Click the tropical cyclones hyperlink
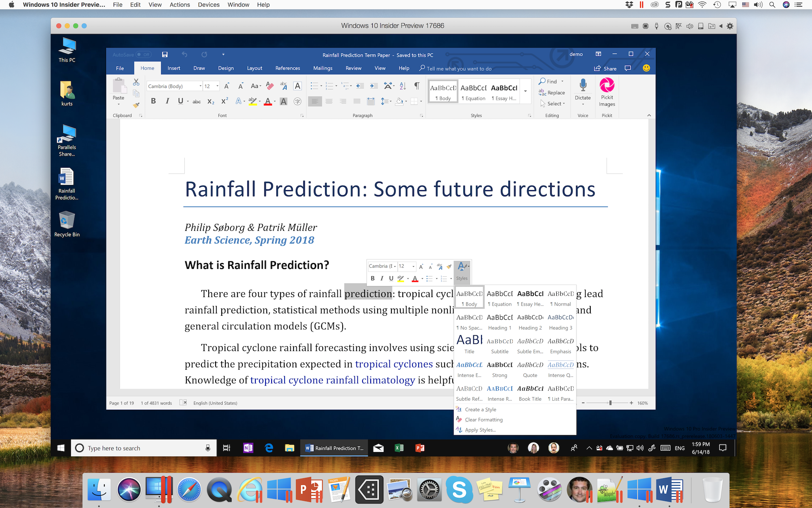This screenshot has width=812, height=508. tap(394, 364)
